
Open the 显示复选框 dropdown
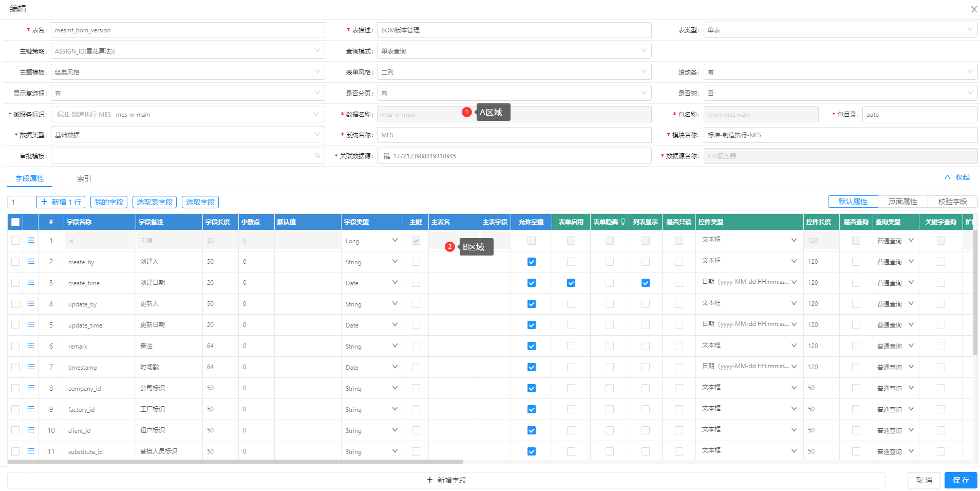click(x=188, y=93)
